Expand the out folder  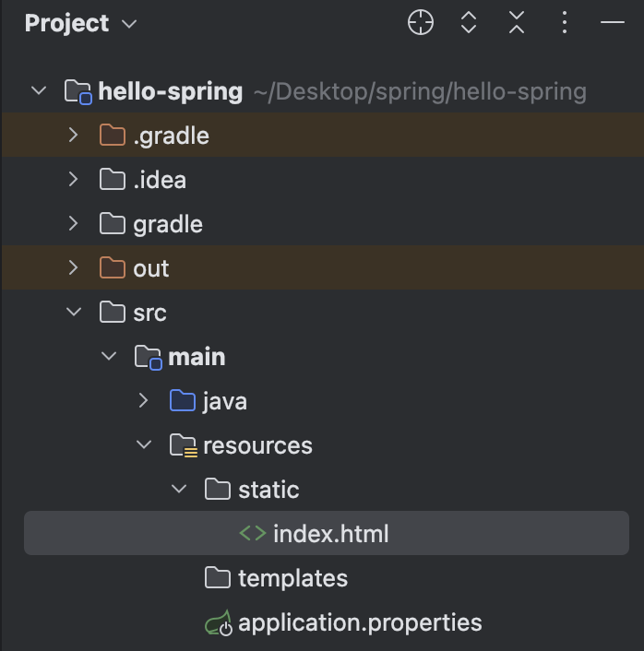(x=74, y=268)
